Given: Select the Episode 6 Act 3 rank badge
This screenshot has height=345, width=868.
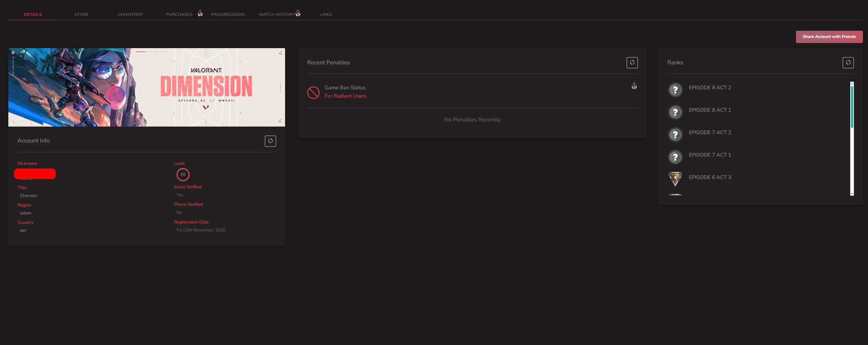Looking at the screenshot, I should point(675,179).
